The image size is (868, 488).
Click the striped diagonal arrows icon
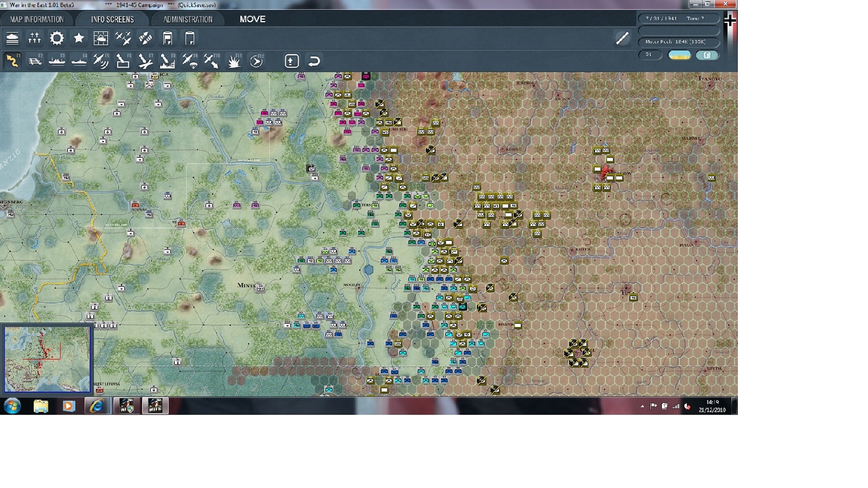point(145,38)
